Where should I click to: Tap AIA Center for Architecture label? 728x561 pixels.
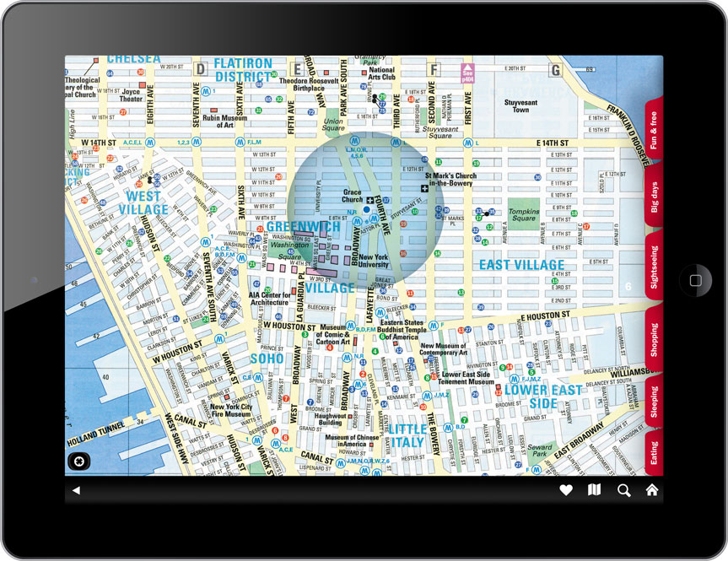pyautogui.click(x=270, y=298)
